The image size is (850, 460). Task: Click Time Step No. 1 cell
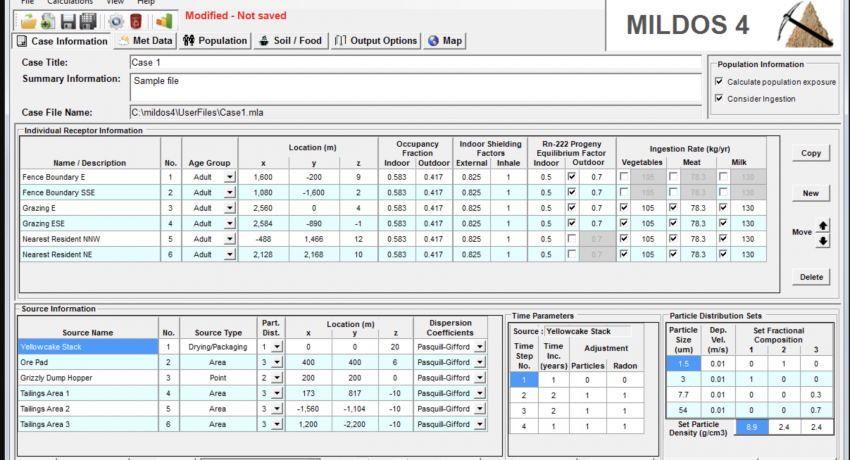click(x=524, y=380)
